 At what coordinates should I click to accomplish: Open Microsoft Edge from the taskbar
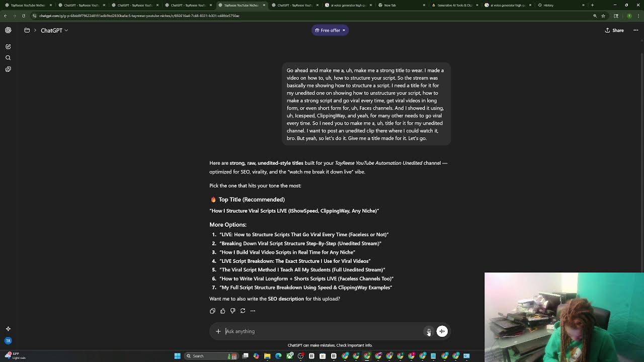278,356
